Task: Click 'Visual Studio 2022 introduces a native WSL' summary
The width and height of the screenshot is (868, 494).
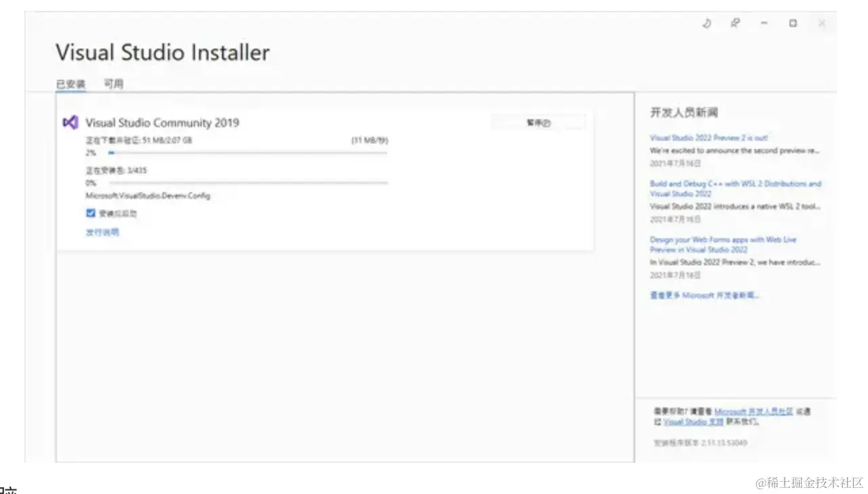Action: tap(735, 206)
